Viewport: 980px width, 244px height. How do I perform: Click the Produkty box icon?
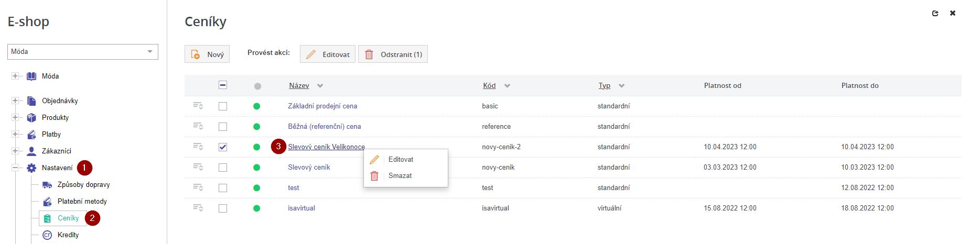tap(31, 118)
